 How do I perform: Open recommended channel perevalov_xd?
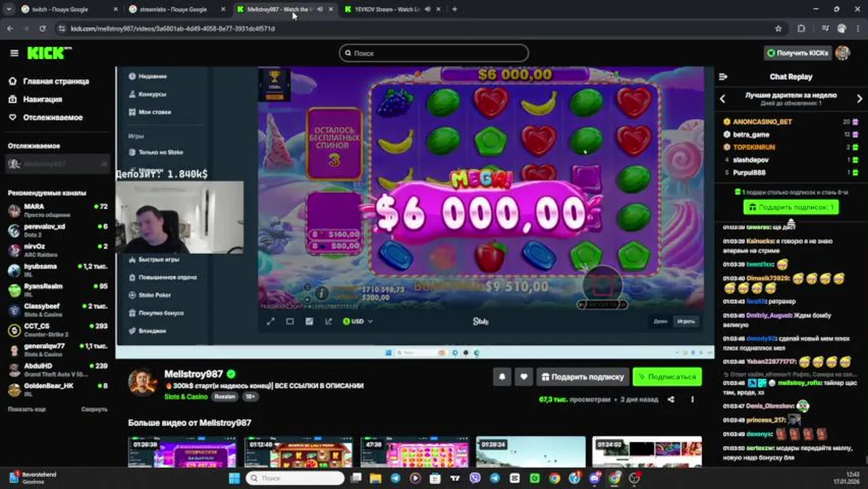point(57,230)
